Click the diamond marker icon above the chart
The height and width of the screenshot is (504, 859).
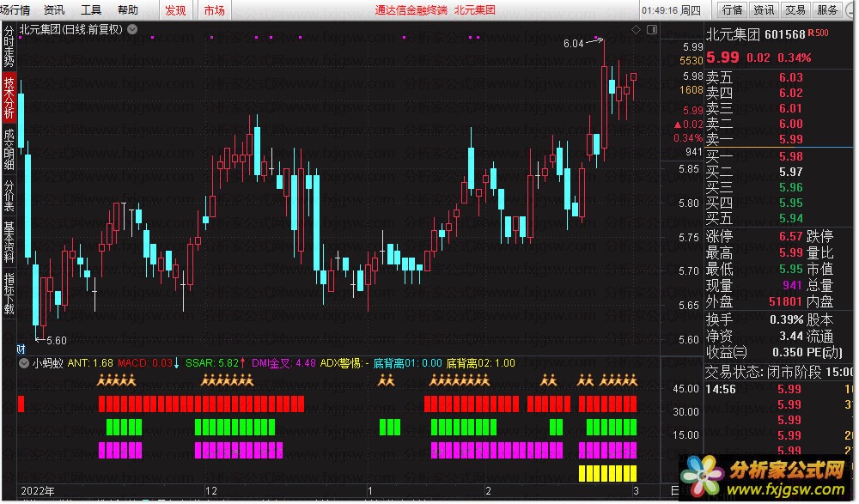636,29
